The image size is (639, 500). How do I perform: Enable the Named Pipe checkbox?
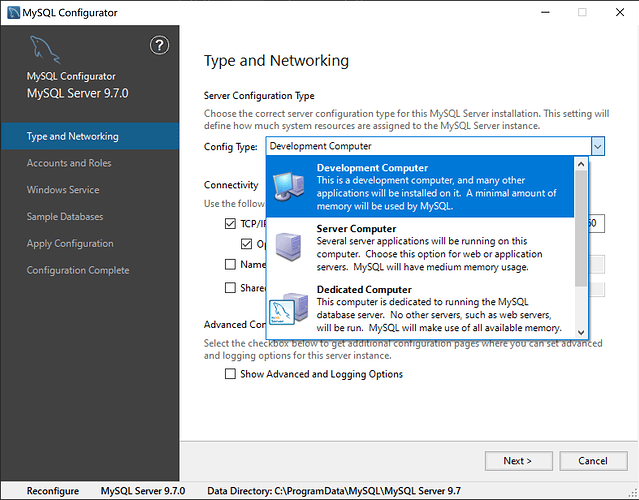(x=230, y=264)
